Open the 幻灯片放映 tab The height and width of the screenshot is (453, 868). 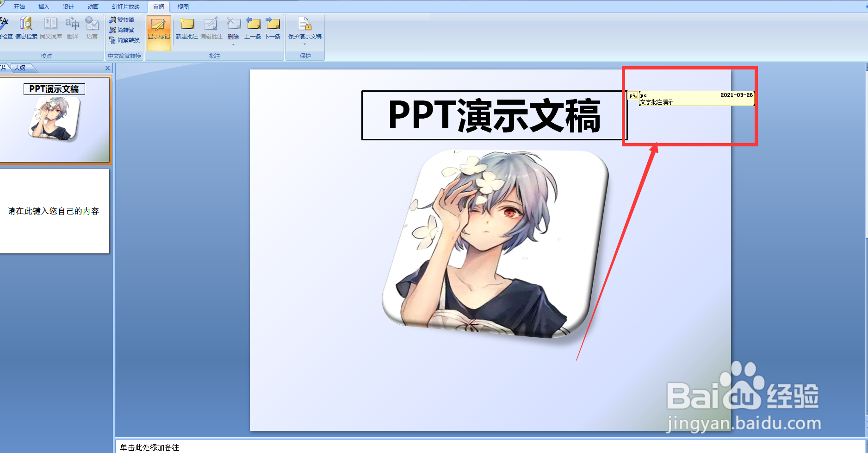(126, 7)
